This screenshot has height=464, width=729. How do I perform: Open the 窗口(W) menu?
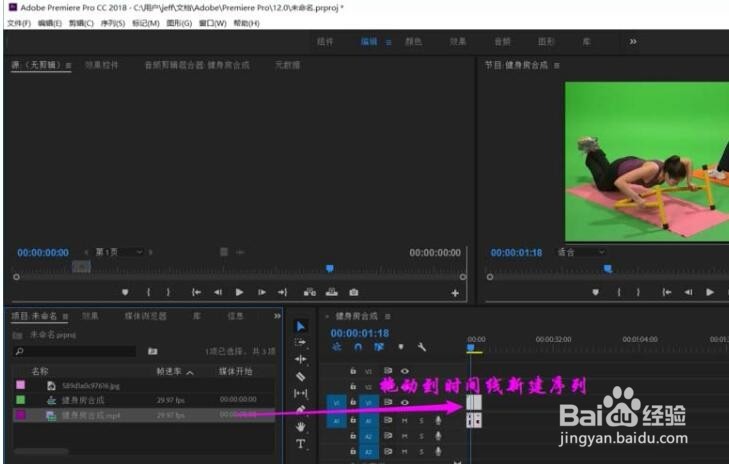pos(212,23)
